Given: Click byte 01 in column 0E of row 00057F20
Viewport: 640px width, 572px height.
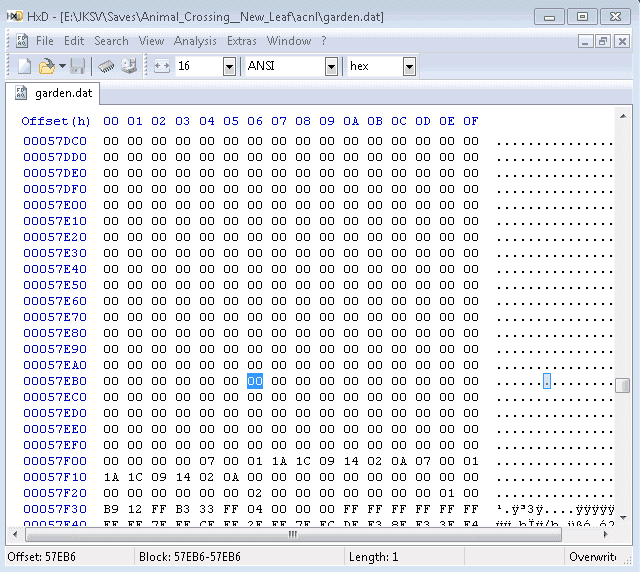Looking at the screenshot, I should [447, 494].
